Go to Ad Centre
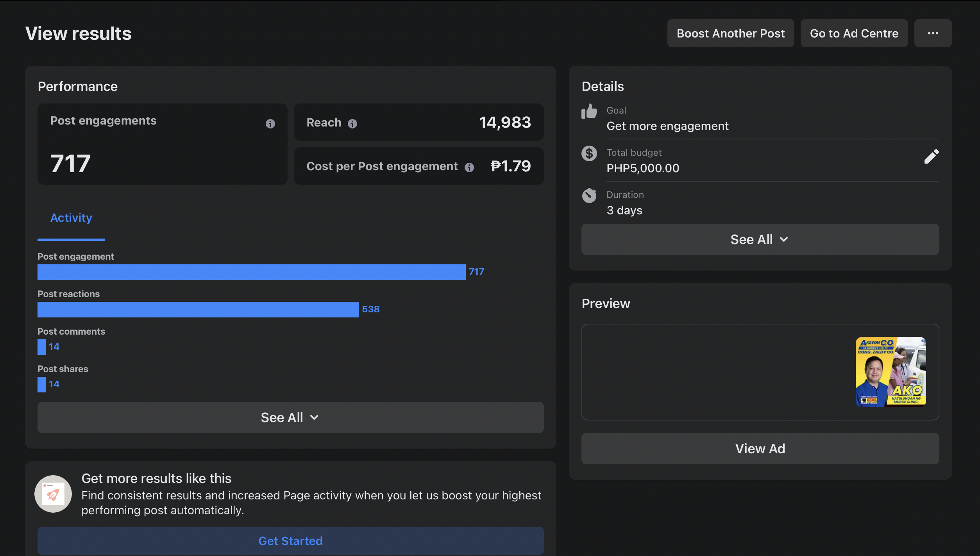The width and height of the screenshot is (980, 556). pos(854,33)
